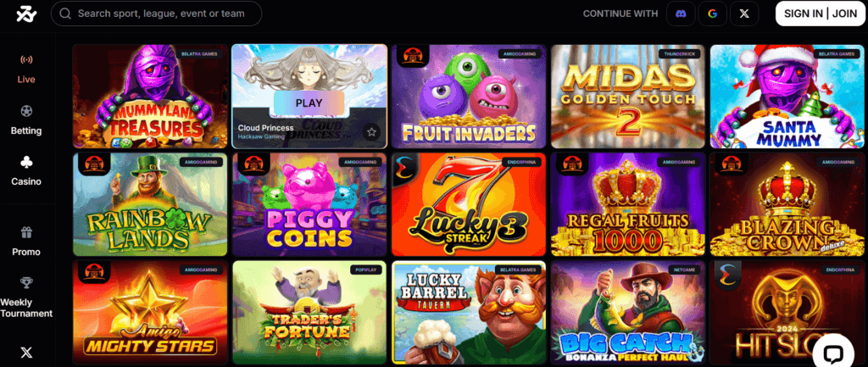
Task: Open the X social link in sidebar
Action: 26,352
